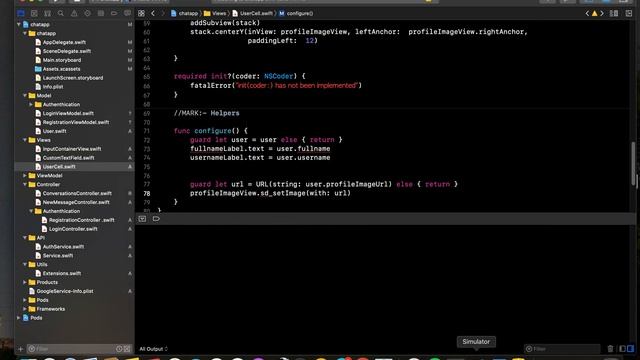Open the Source Control navigator

(34, 13)
